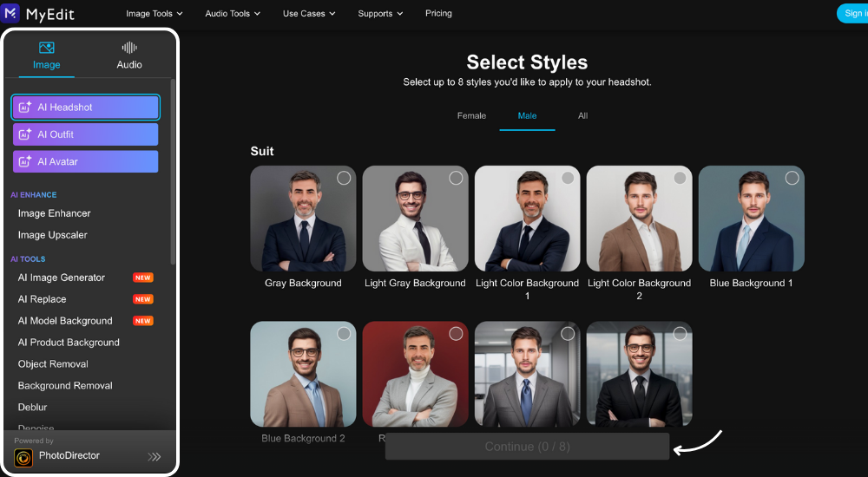Click the AI sparkle icon beside AI Outfit
This screenshot has height=477, width=868.
tap(25, 134)
